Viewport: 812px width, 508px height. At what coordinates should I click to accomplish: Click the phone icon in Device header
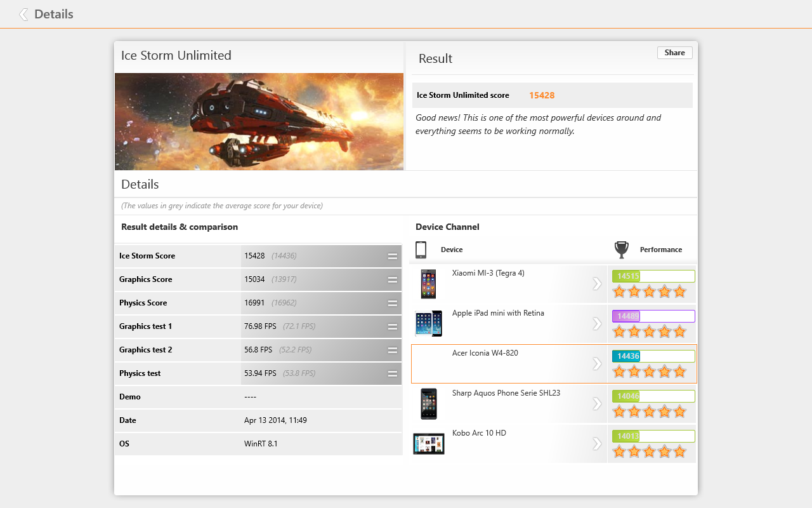point(421,250)
